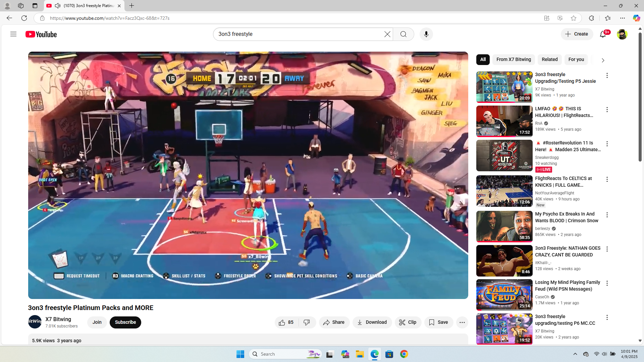Open options for '#RosterRevolution 11' video
Viewport: 644px width, 362px height.
pyautogui.click(x=607, y=144)
